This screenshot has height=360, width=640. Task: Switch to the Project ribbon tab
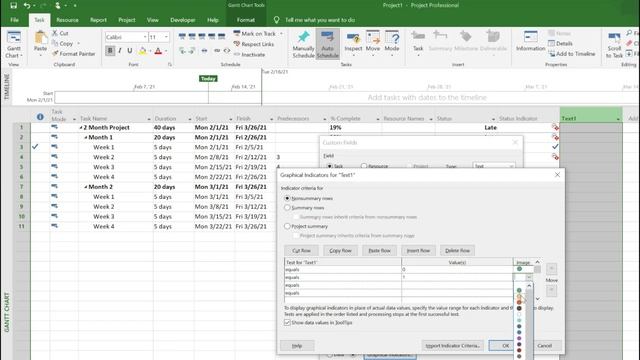click(127, 20)
